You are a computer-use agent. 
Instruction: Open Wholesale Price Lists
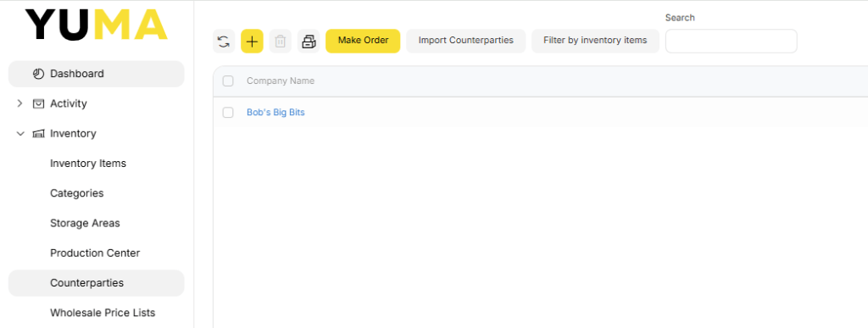(103, 313)
